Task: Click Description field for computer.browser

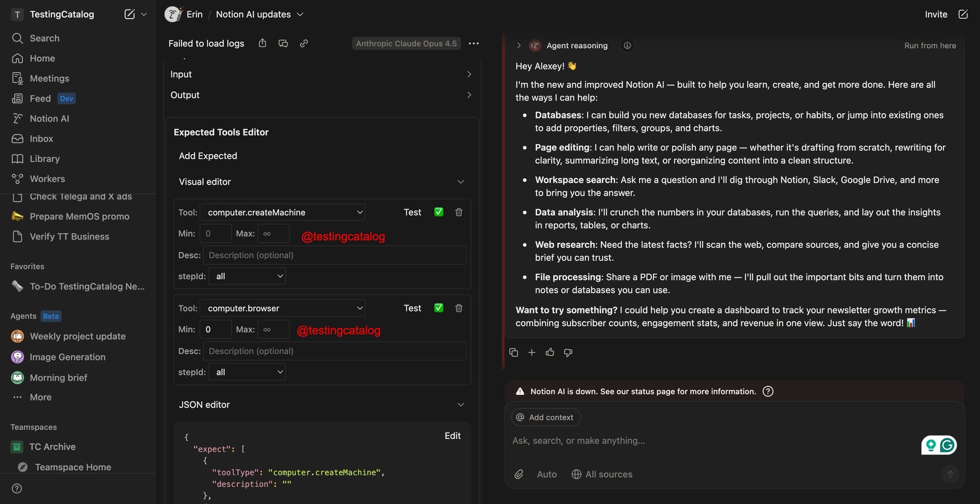Action: [334, 351]
